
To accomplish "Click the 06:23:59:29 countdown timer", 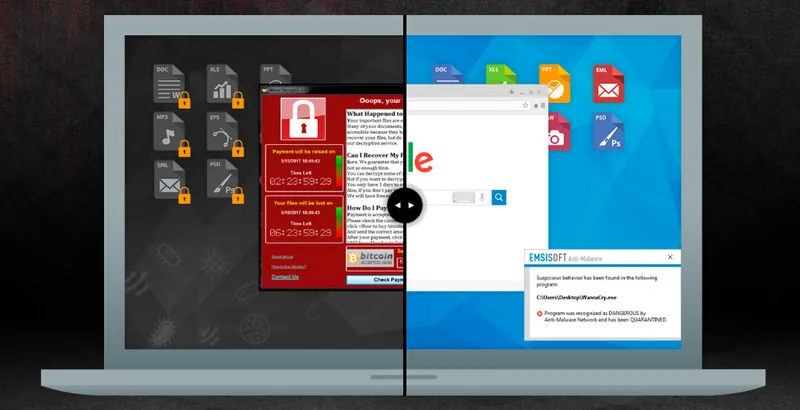I will [301, 233].
